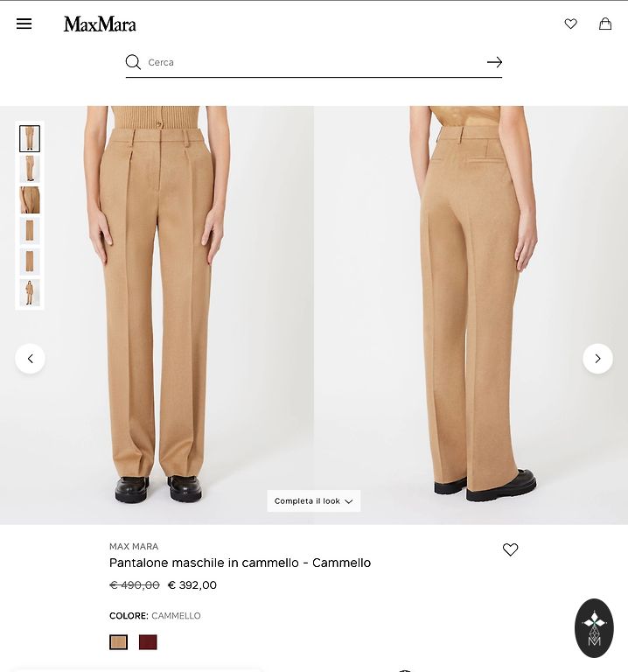
Task: Select the burgundy color swatch
Action: pyautogui.click(x=148, y=642)
